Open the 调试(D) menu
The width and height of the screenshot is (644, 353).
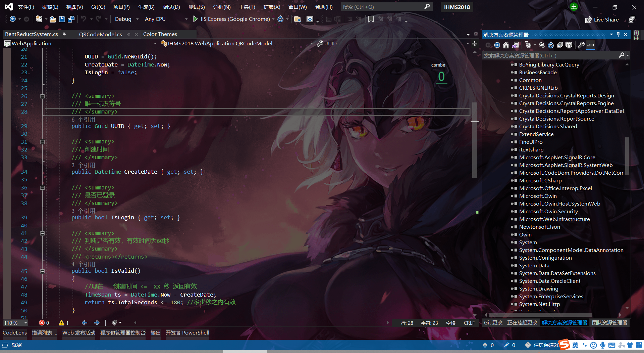(x=171, y=7)
